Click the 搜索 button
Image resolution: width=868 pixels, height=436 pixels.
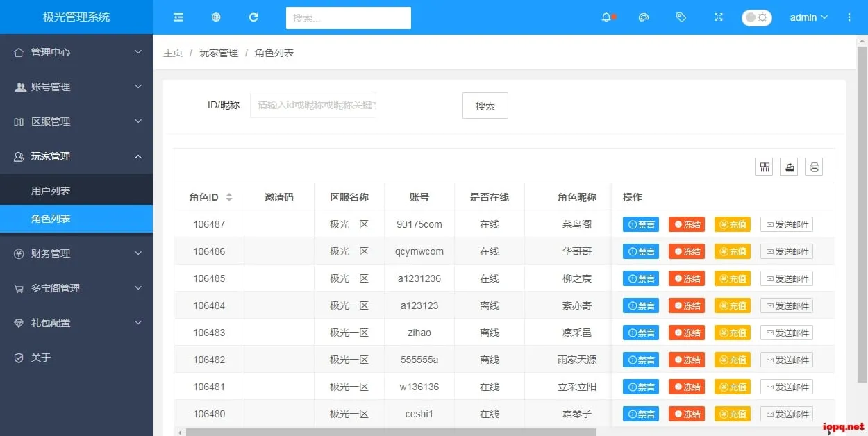point(485,106)
